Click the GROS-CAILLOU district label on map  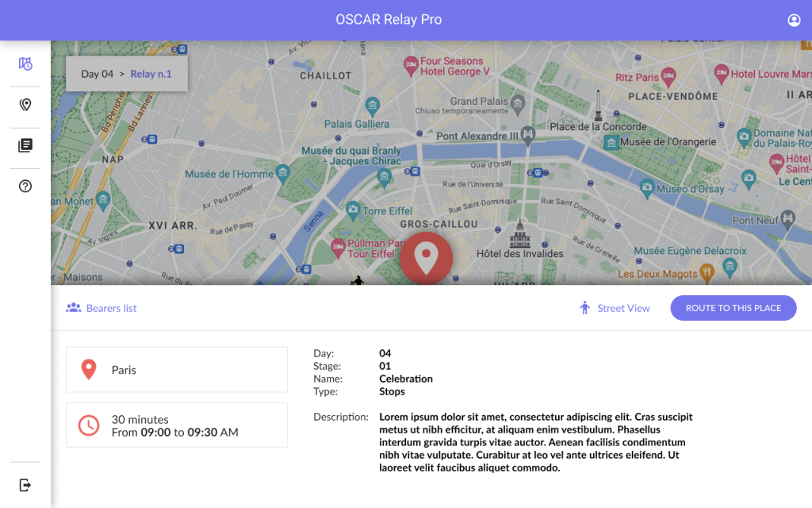click(439, 224)
